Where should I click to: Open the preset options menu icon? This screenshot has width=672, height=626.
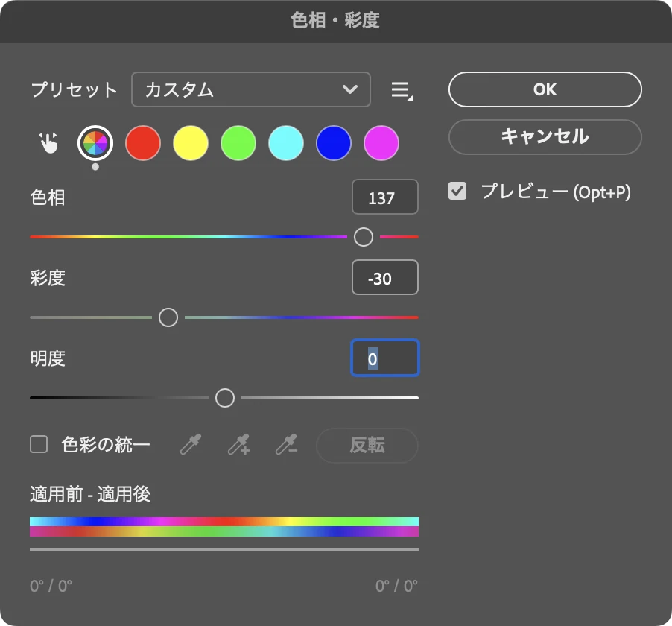tap(402, 90)
